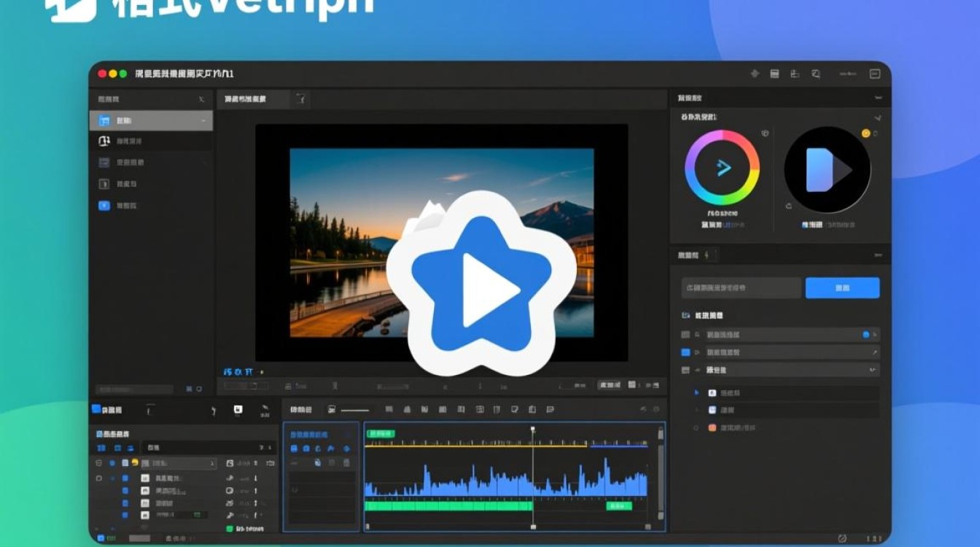
Task: Toggle the green checkbox at the track list bottom
Action: pos(230,529)
